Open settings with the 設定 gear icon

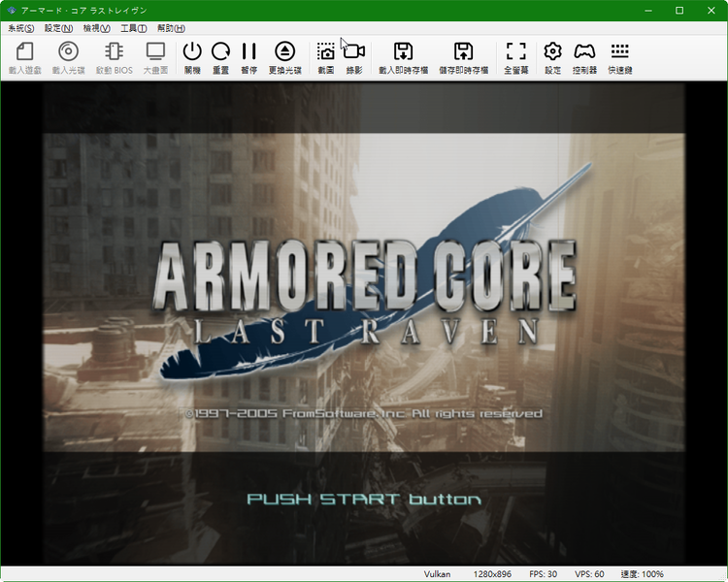coord(552,57)
